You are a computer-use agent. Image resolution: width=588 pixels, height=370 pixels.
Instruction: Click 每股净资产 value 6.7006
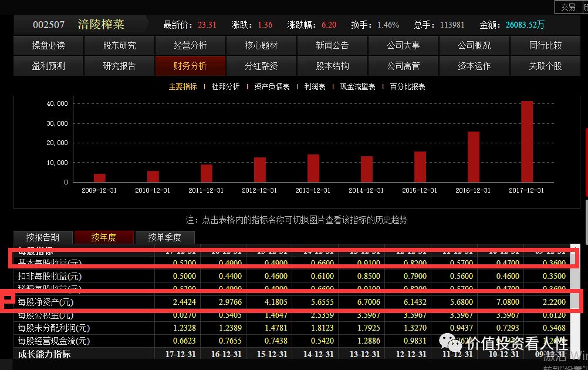coord(369,302)
